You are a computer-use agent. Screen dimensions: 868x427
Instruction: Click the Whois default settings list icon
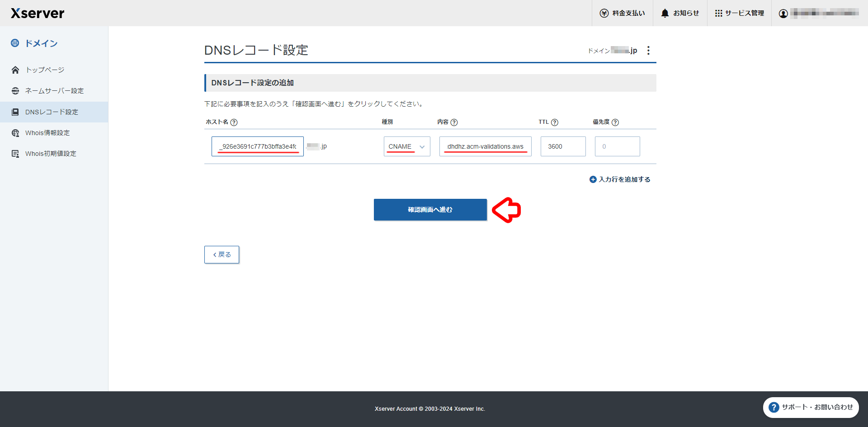click(15, 154)
